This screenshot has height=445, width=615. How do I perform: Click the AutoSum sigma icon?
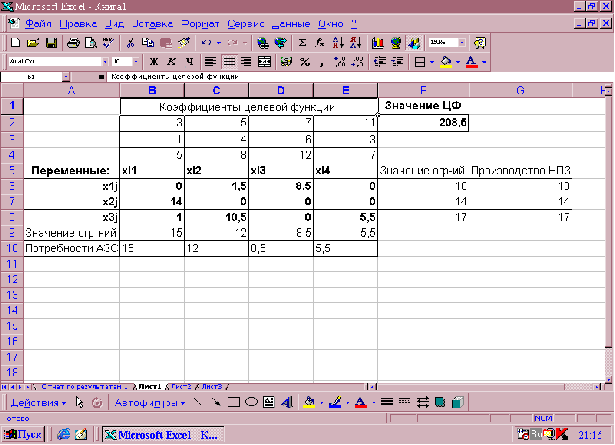(302, 43)
